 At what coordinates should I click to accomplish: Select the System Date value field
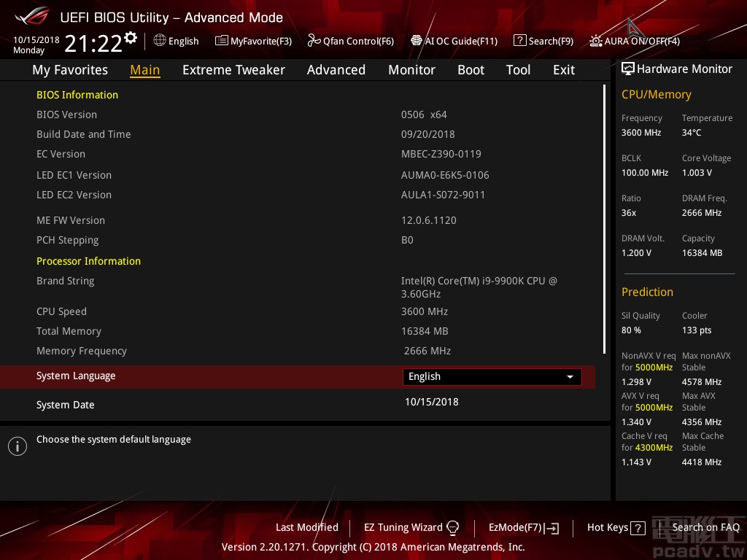click(431, 402)
